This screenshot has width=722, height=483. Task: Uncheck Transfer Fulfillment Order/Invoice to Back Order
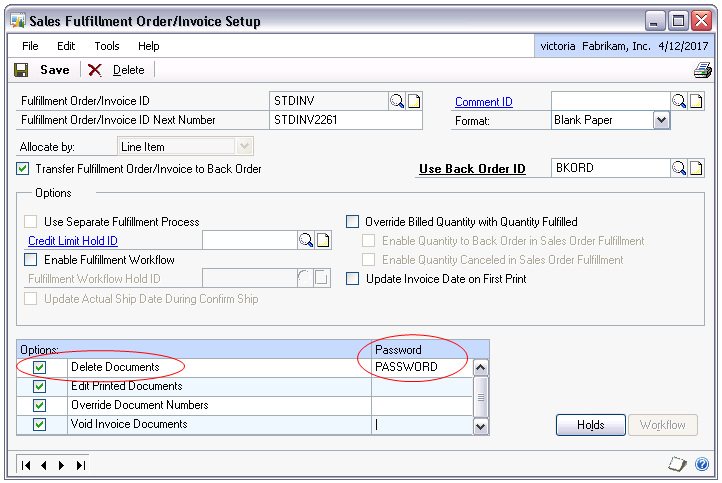click(x=24, y=169)
